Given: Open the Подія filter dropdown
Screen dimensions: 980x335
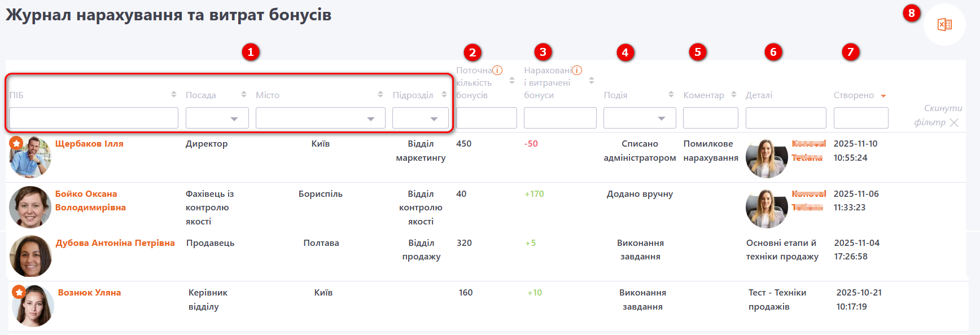Looking at the screenshot, I should 635,118.
